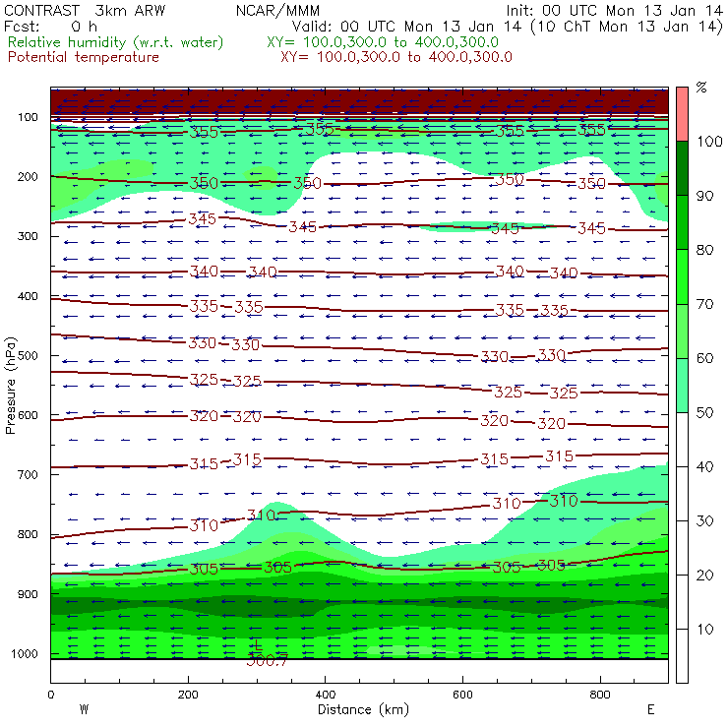Click the 700 hPa pressure tick label
Image resolution: width=728 pixels, height=728 pixels.
(x=28, y=475)
